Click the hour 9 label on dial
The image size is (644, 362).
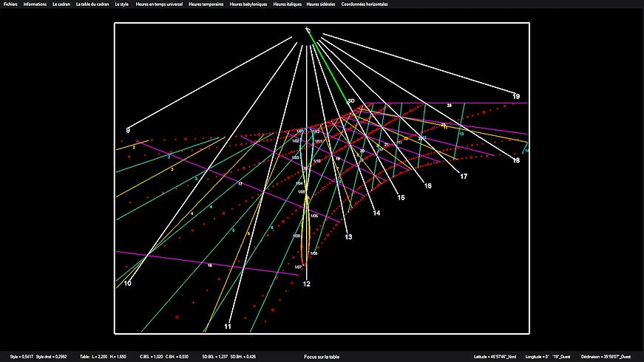pos(128,130)
